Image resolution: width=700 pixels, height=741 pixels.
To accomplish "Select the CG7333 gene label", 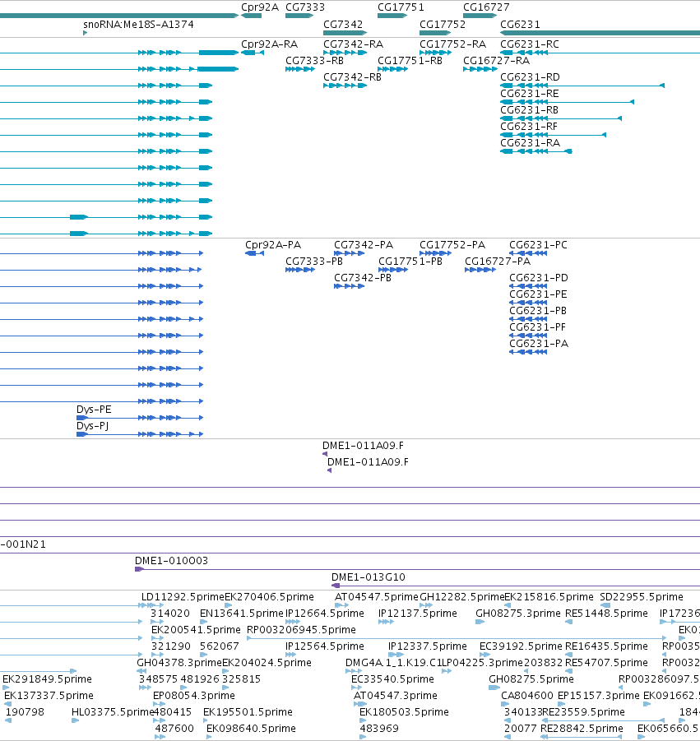I will (305, 7).
